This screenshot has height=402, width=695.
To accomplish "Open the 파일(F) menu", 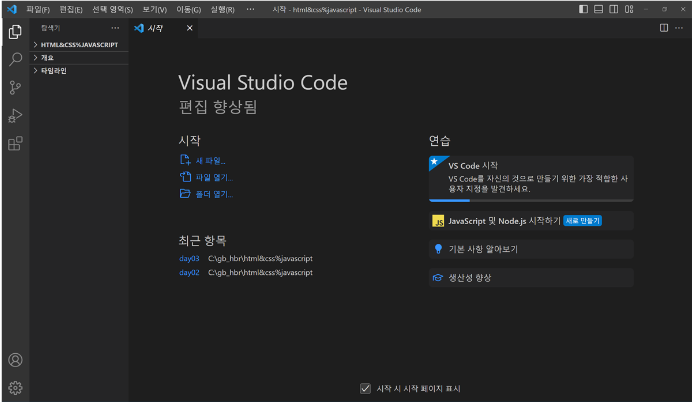I will (x=38, y=9).
